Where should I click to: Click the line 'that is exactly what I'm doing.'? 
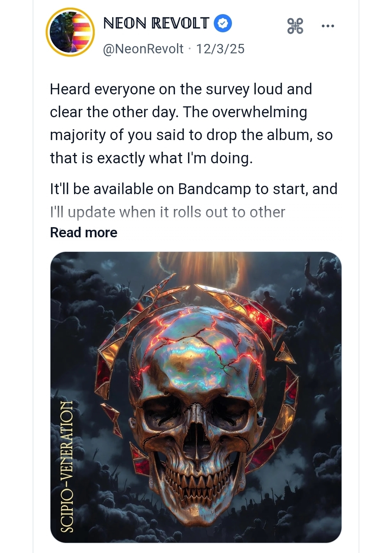(x=151, y=158)
